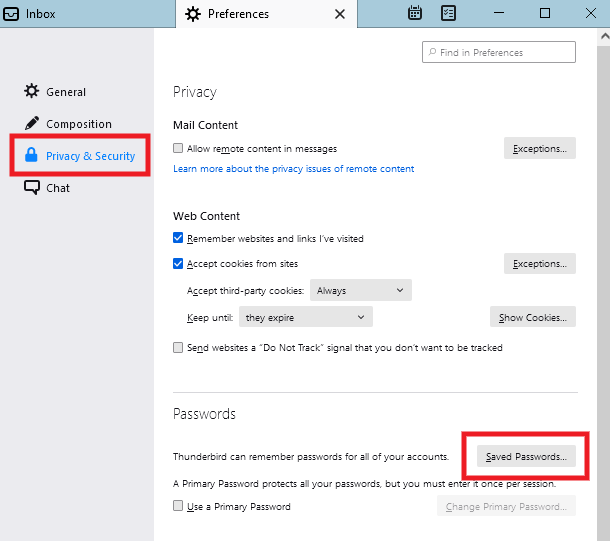
Task: Click the search magnifier icon
Action: (x=432, y=52)
